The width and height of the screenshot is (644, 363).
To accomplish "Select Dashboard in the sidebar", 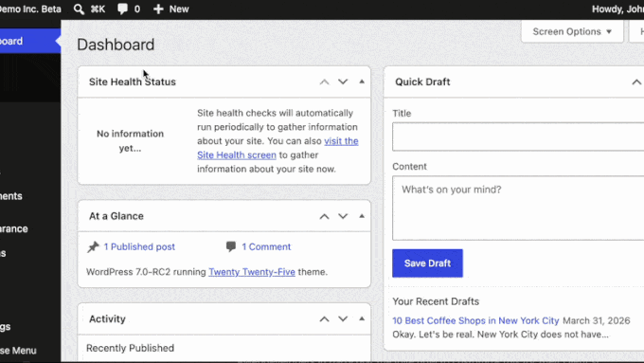I will 29,41.
